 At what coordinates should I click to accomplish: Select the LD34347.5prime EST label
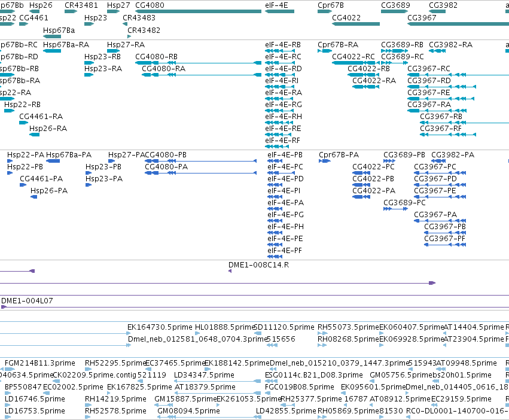204,375
